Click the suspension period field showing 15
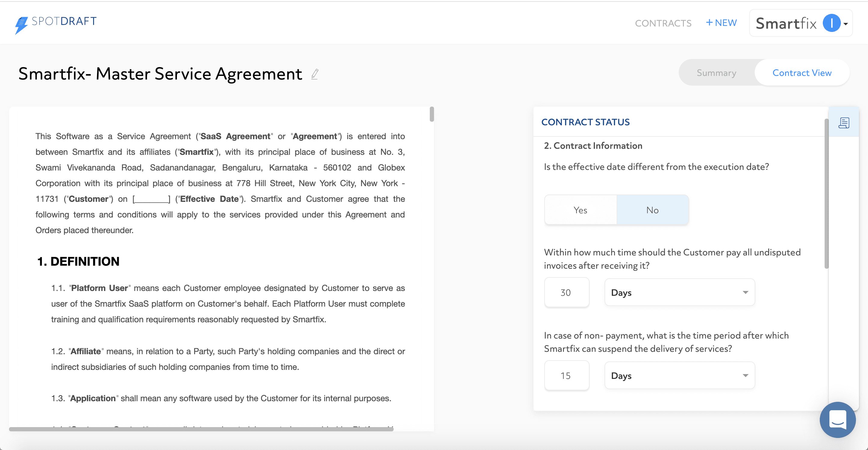868x450 pixels. pos(566,376)
